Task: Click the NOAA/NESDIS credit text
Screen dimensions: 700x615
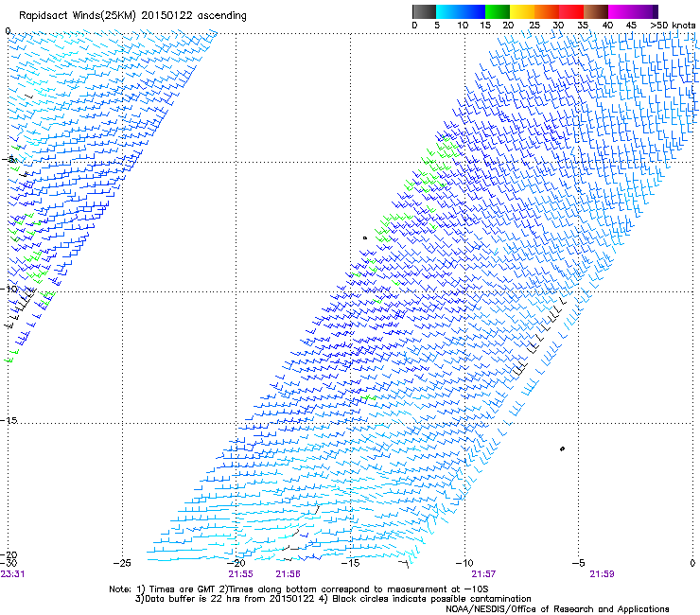Action: pyautogui.click(x=557, y=608)
